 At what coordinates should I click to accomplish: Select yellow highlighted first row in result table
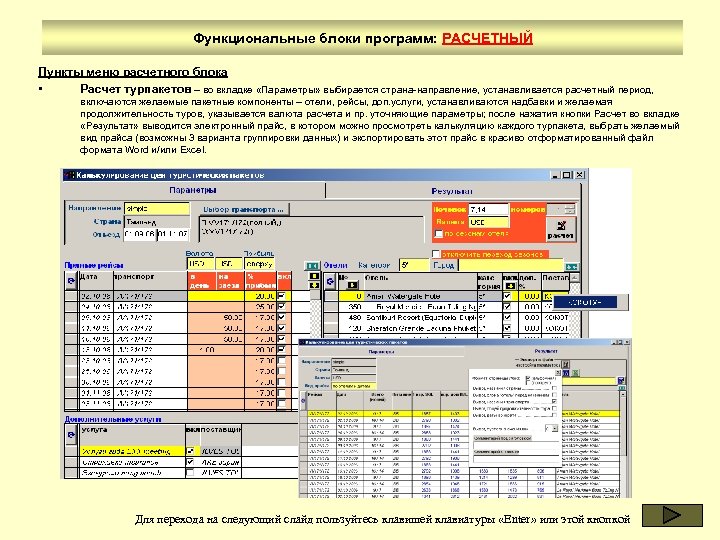coord(459,414)
